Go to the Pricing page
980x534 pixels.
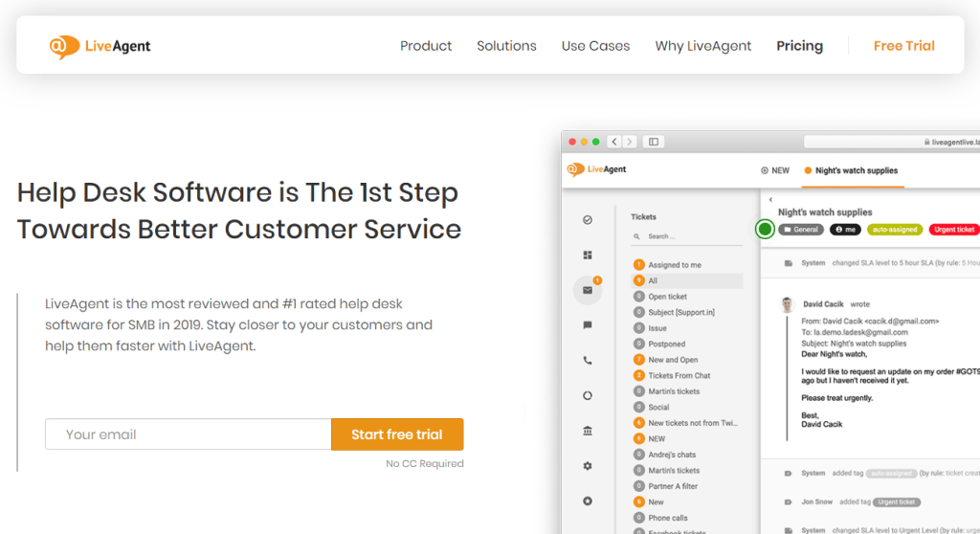point(799,46)
